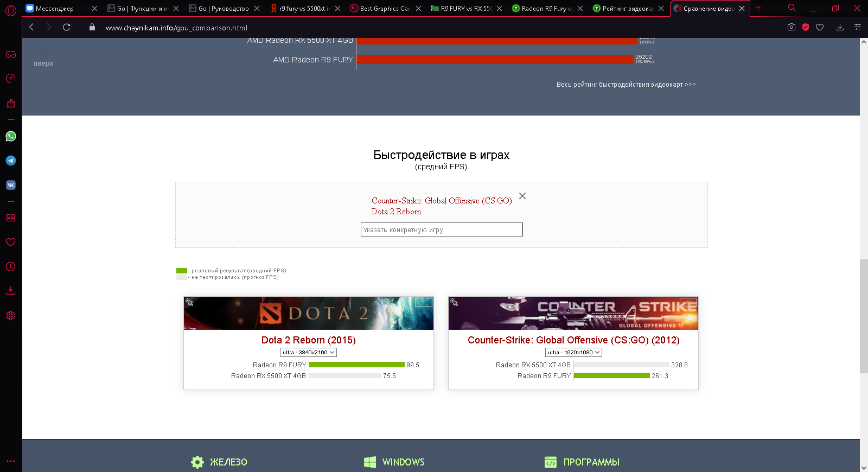Select Counter-Strike: Global Offensive (CS:GO) link
The width and height of the screenshot is (868, 472).
pyautogui.click(x=442, y=201)
